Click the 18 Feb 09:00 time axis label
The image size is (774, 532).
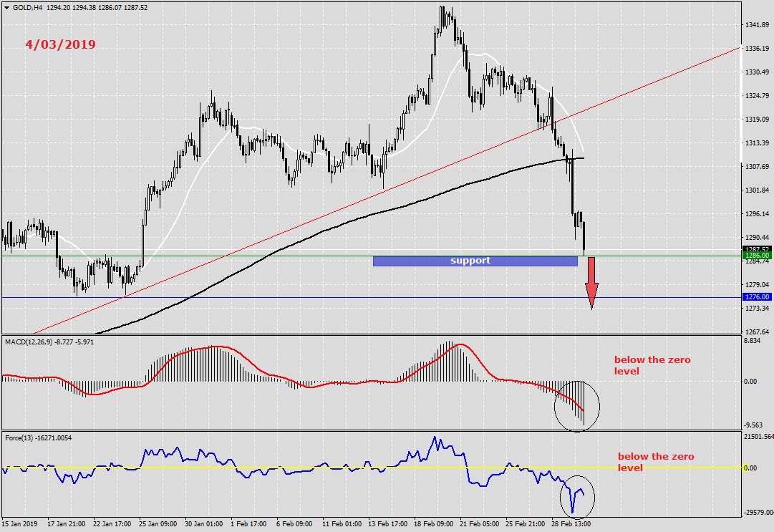tap(434, 523)
